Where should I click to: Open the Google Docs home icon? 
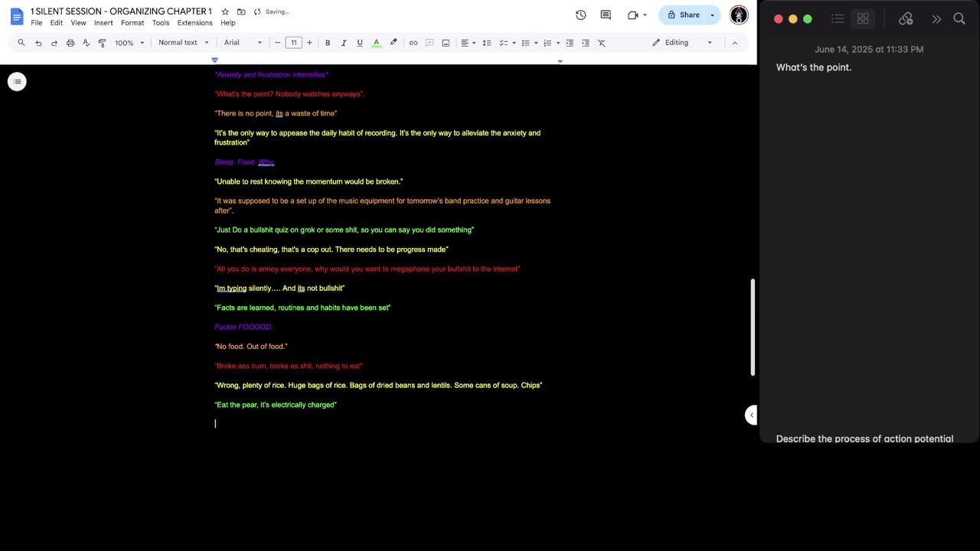[x=17, y=17]
